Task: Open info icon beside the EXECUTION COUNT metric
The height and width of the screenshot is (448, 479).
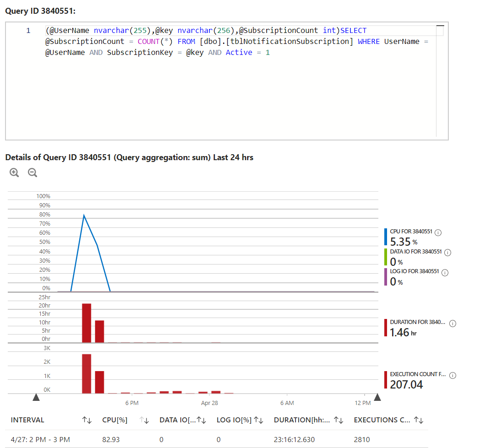Action: click(x=453, y=375)
